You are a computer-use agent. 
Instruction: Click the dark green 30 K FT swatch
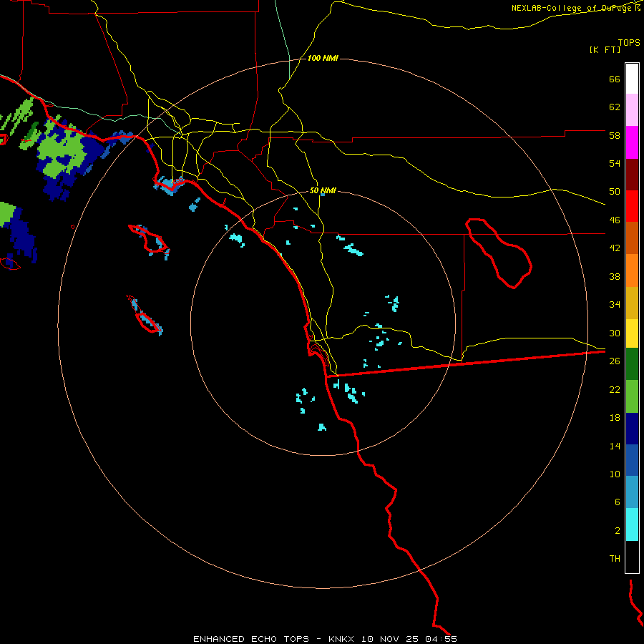pos(632,364)
